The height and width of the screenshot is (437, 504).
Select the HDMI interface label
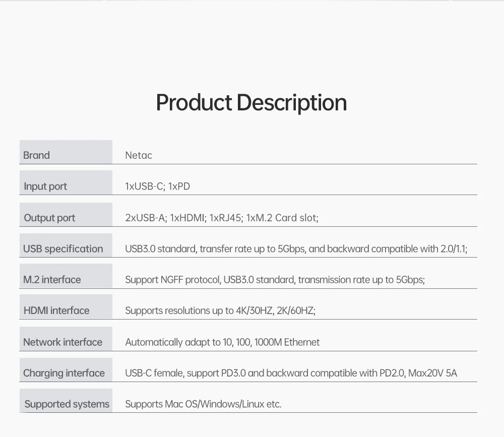(x=56, y=310)
